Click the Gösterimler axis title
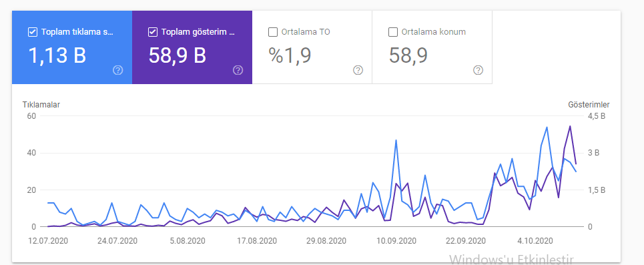 [x=589, y=105]
